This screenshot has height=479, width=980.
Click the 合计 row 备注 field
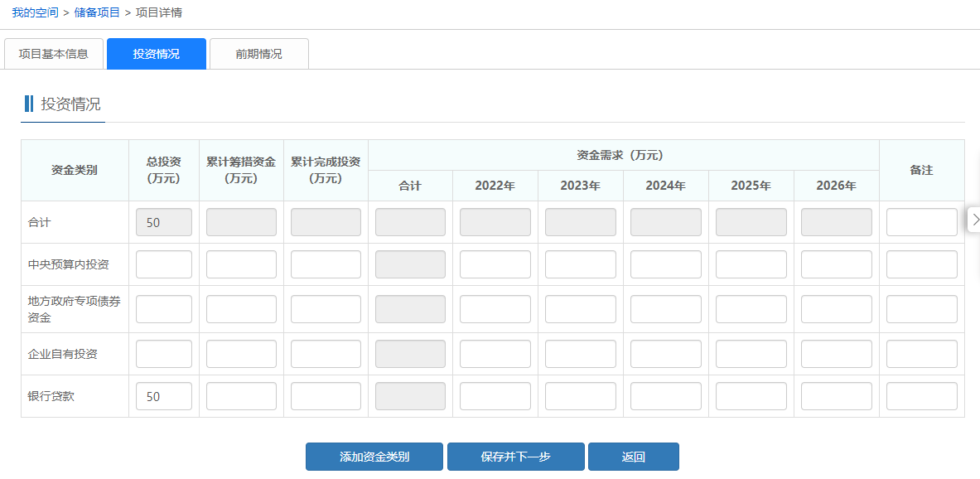[921, 222]
